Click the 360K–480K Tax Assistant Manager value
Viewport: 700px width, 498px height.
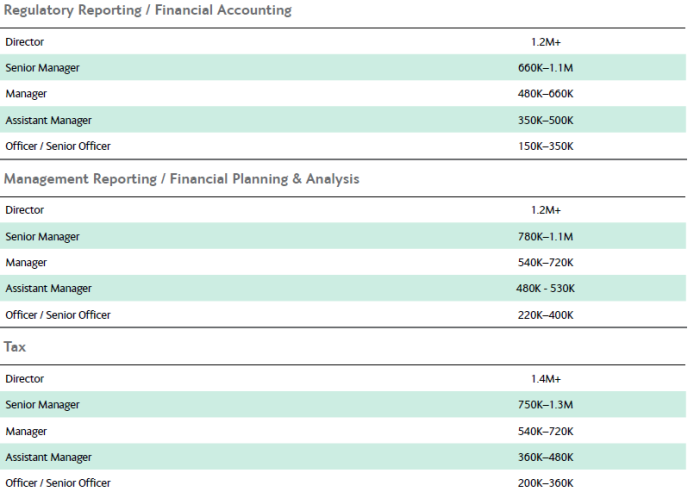coord(545,457)
